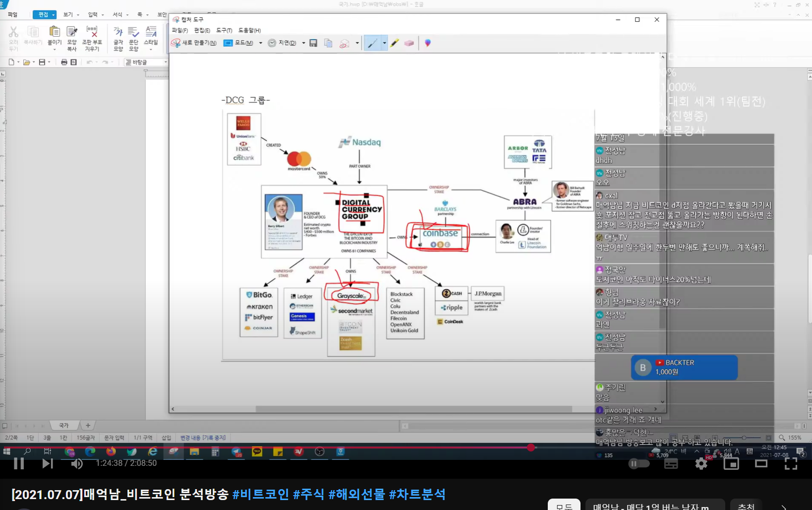Seek using the red progress bar handle
The image size is (812, 510).
pos(531,447)
